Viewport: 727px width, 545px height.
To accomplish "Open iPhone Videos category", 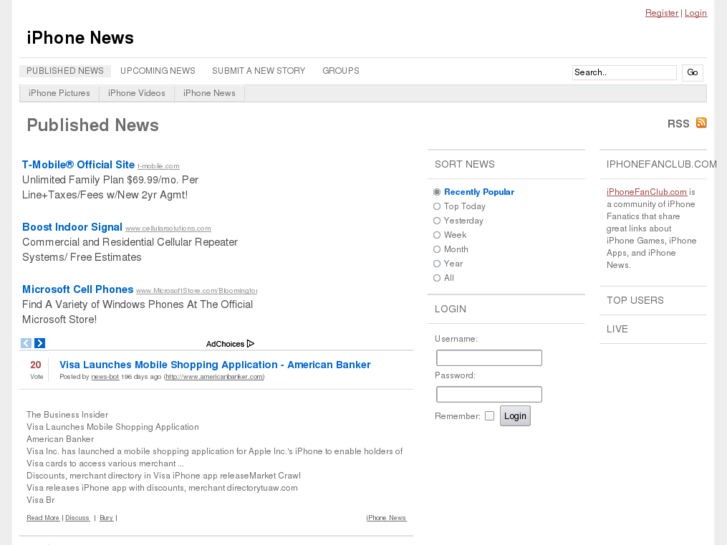I will point(137,93).
